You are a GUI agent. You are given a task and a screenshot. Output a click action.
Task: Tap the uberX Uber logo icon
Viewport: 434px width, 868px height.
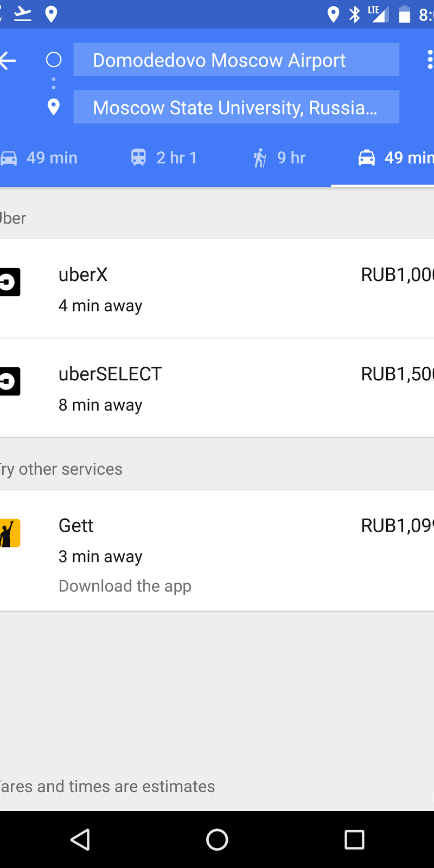click(10, 282)
